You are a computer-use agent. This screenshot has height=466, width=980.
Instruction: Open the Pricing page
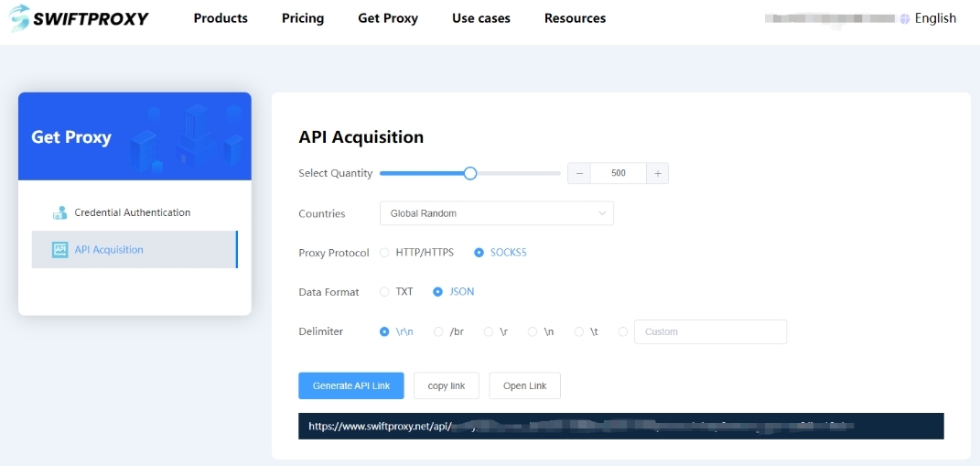pyautogui.click(x=303, y=18)
